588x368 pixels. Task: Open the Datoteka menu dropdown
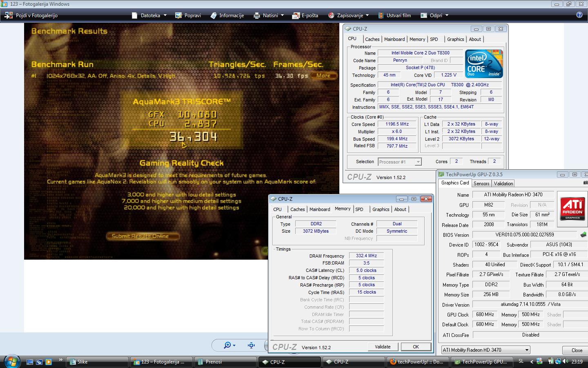(x=149, y=16)
